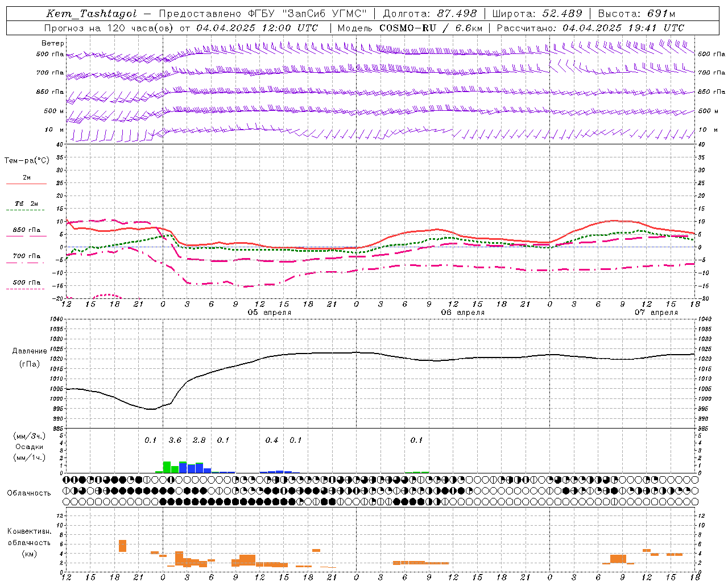This screenshot has height=582, width=728.
Task: Select the provider text ФГБУ "ЗапСиб УГМС"
Action: coord(308,14)
